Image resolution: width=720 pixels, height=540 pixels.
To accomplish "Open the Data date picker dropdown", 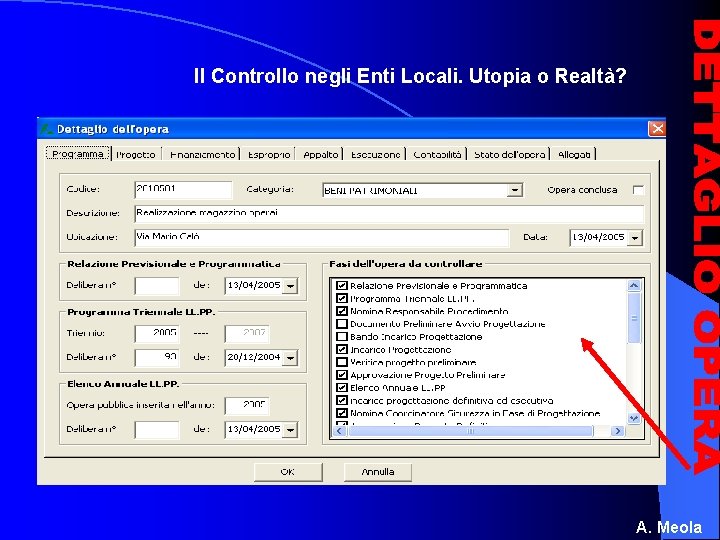I will 635,238.
